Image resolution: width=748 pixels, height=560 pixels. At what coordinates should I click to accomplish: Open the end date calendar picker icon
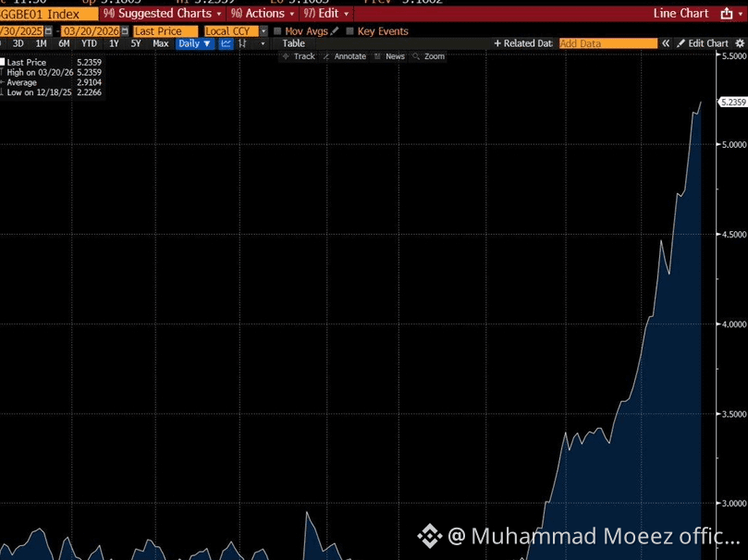125,31
